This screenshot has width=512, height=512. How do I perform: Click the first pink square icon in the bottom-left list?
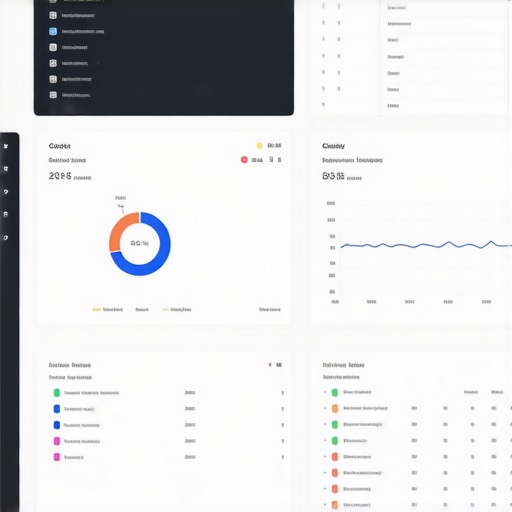click(57, 441)
